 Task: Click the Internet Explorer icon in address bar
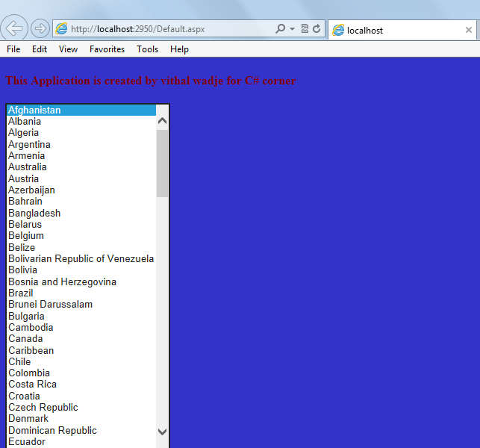pyautogui.click(x=61, y=29)
